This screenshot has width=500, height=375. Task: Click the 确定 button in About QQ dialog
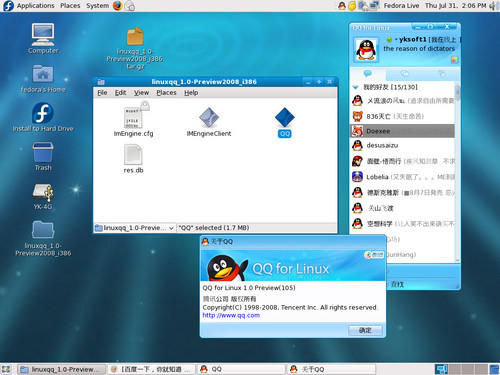pyautogui.click(x=365, y=331)
